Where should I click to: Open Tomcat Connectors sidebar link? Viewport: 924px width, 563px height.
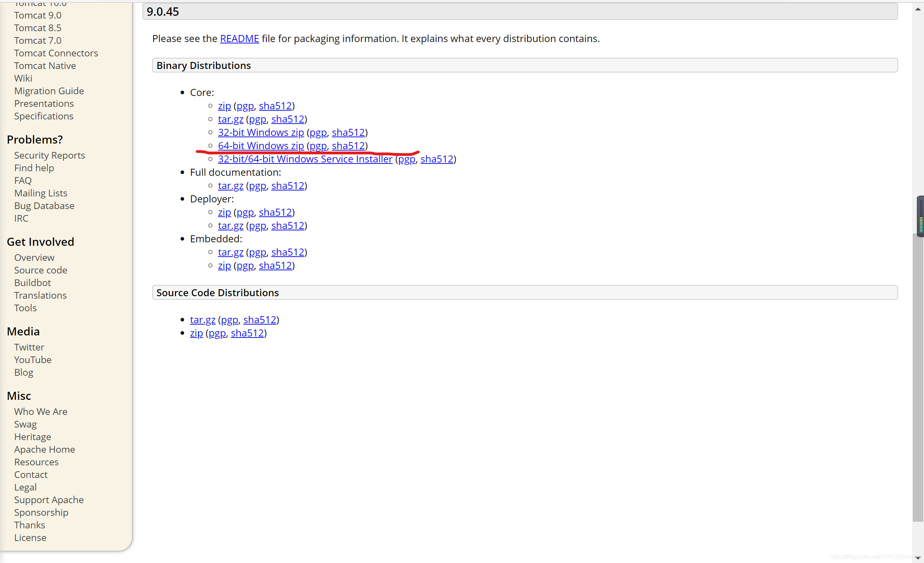point(56,53)
